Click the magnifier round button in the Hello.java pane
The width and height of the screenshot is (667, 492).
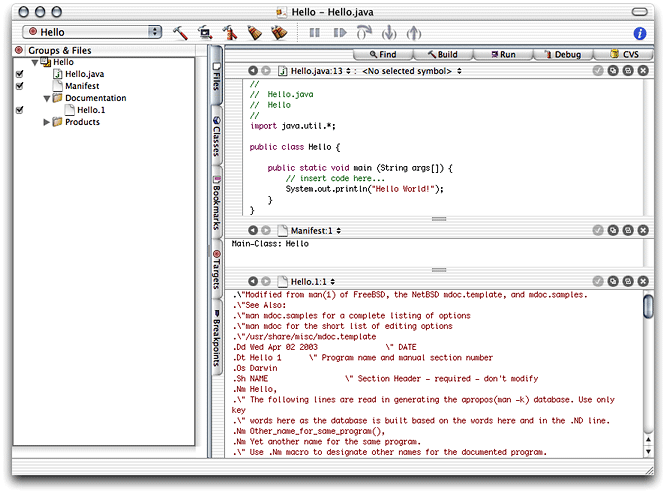(613, 71)
